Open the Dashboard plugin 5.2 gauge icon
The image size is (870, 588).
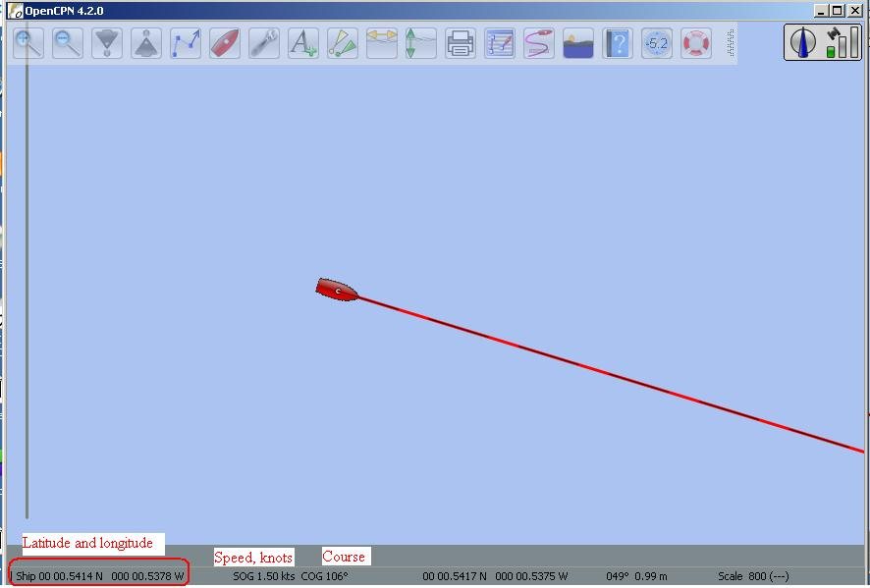click(657, 43)
